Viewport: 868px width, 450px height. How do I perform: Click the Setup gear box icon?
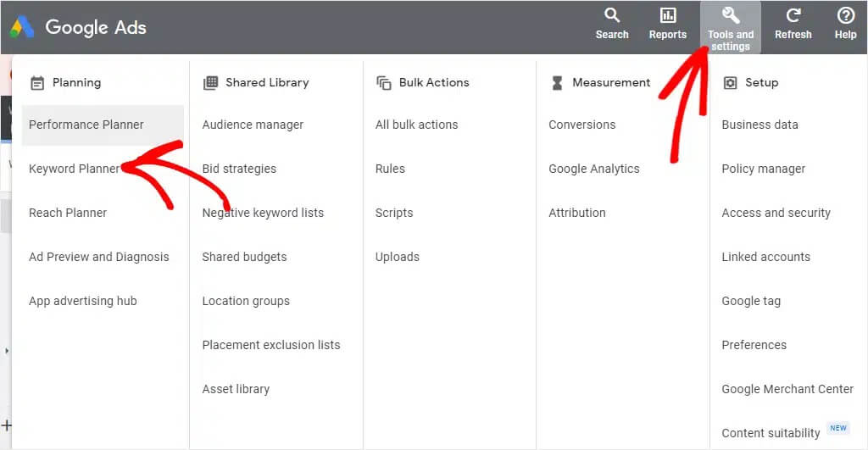[x=730, y=83]
